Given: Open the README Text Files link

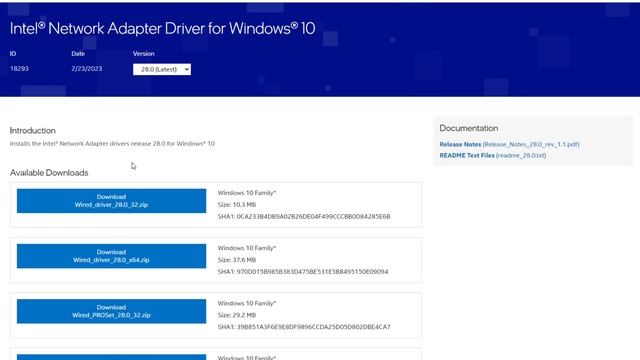Looking at the screenshot, I should [493, 155].
